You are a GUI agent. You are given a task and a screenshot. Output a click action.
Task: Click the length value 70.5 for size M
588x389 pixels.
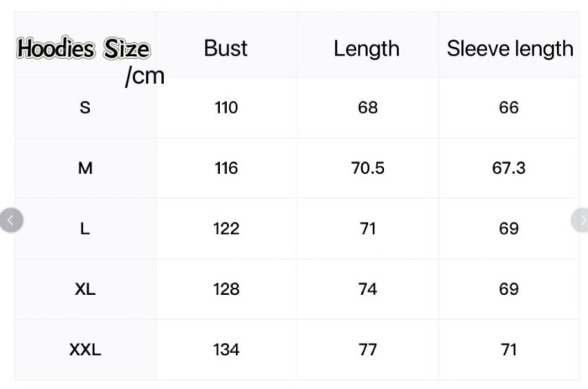(367, 168)
